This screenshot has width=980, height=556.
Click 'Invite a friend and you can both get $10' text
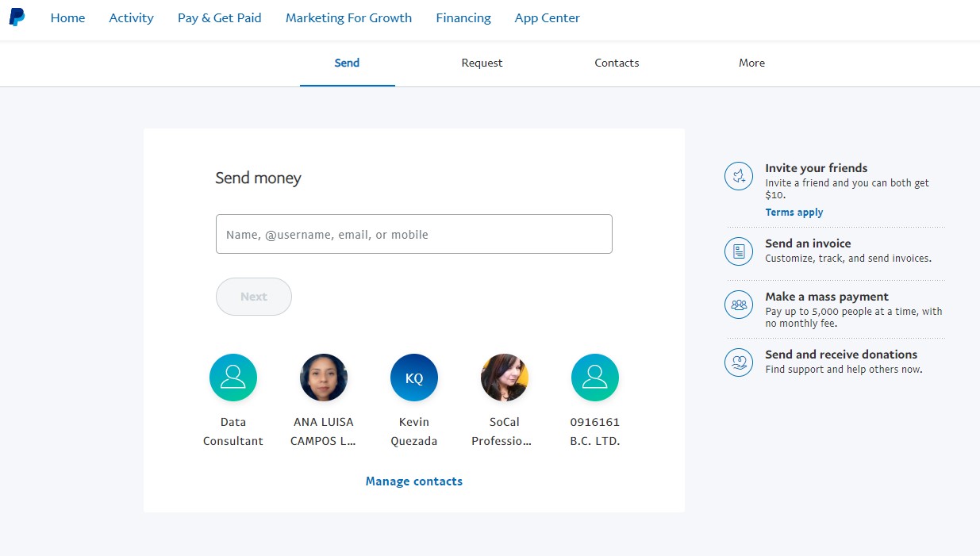847,189
